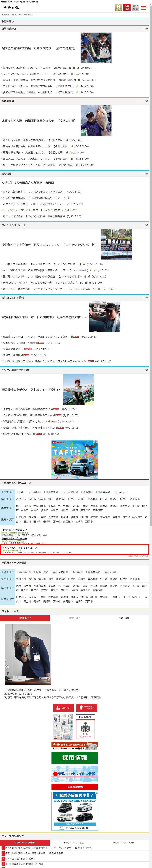Click the gold lock login icon in header
The width and height of the screenshot is (152, 868).
(x=118, y=7)
